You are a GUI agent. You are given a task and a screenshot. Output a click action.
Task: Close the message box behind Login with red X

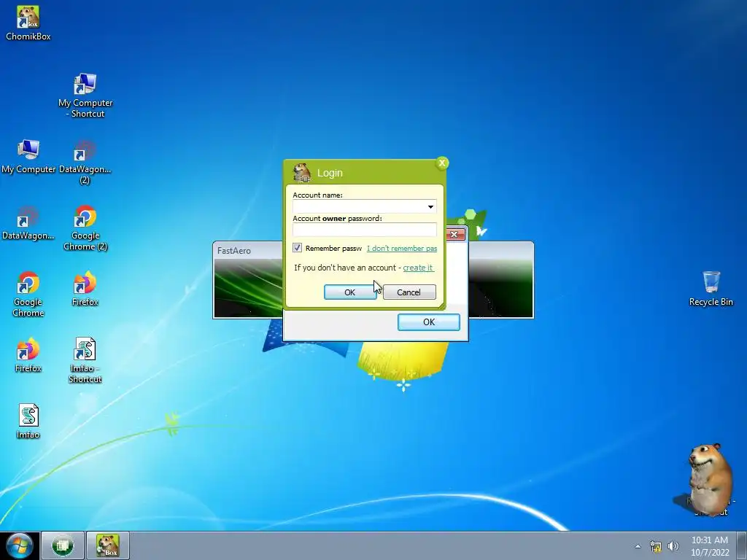pyautogui.click(x=454, y=234)
